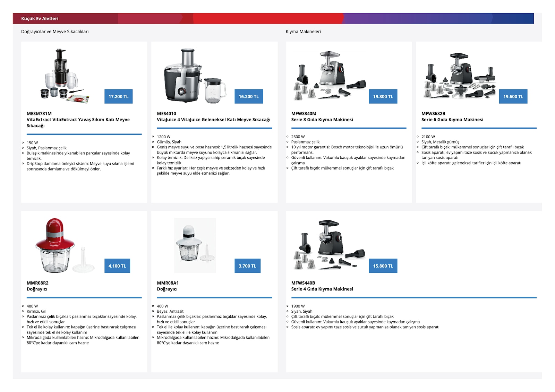This screenshot has width=555, height=392.
Task: Click the MFWS840M meat grinder image
Action: click(329, 76)
